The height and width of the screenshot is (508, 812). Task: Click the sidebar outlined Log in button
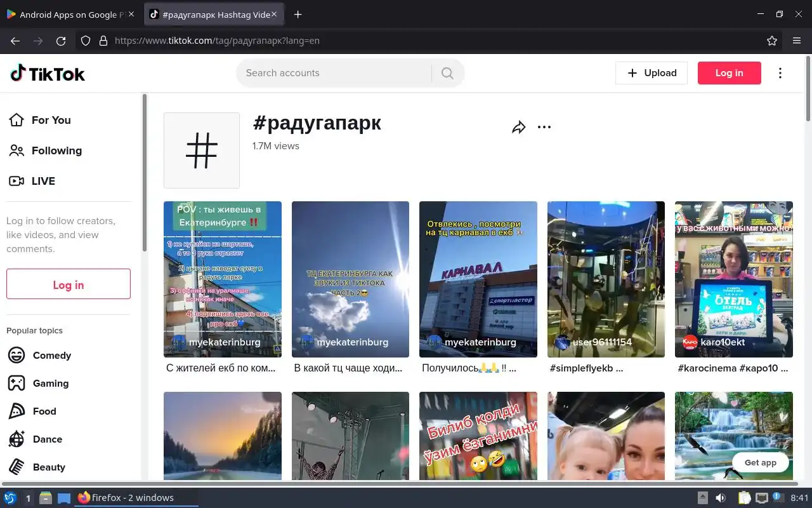point(69,284)
